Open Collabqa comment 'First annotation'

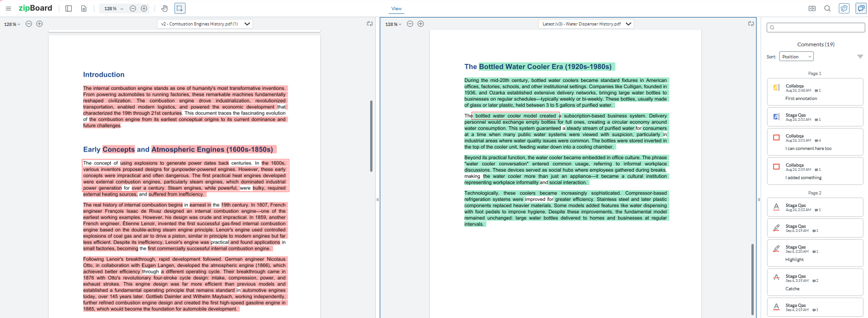[x=815, y=92]
